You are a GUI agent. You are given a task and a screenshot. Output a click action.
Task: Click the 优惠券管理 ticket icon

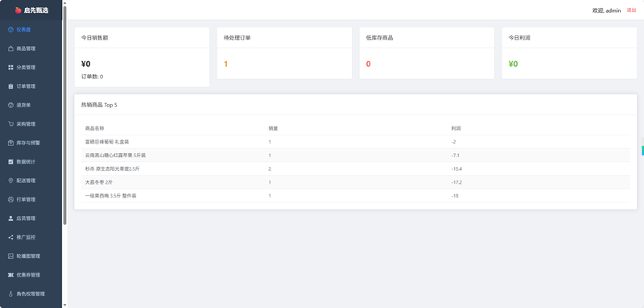tap(10, 275)
